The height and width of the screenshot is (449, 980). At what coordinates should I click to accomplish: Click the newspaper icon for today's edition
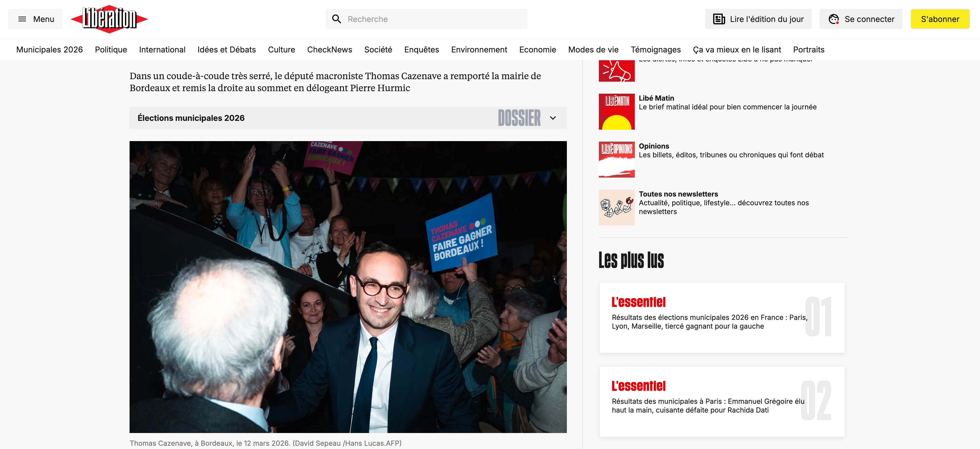tap(719, 19)
